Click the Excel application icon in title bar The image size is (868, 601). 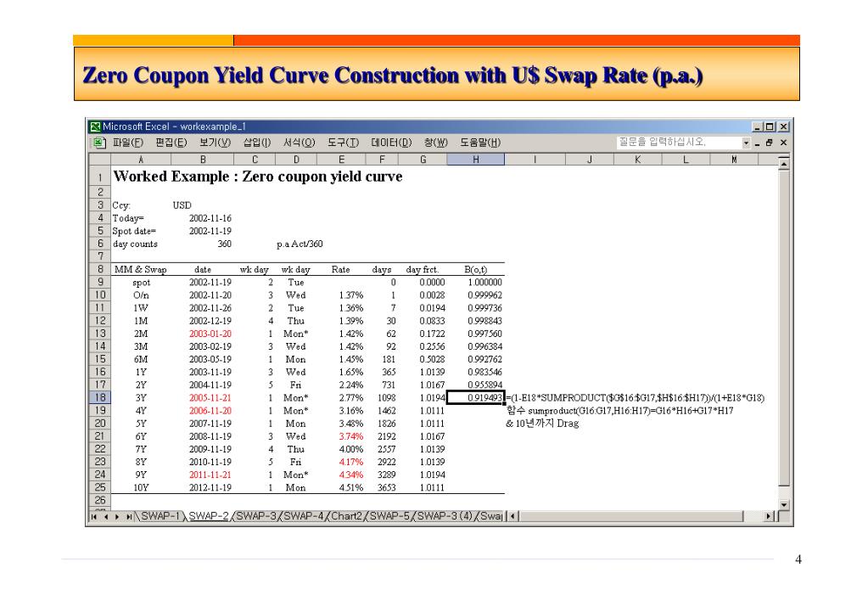tap(95, 126)
